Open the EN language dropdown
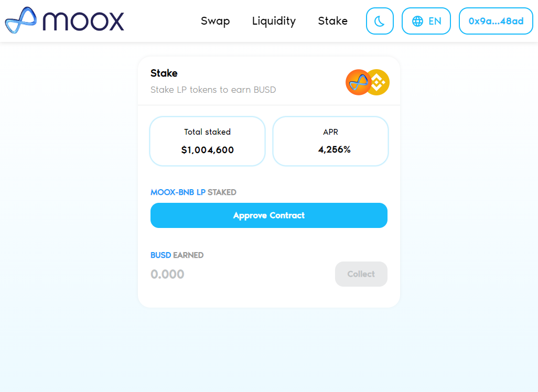 426,21
